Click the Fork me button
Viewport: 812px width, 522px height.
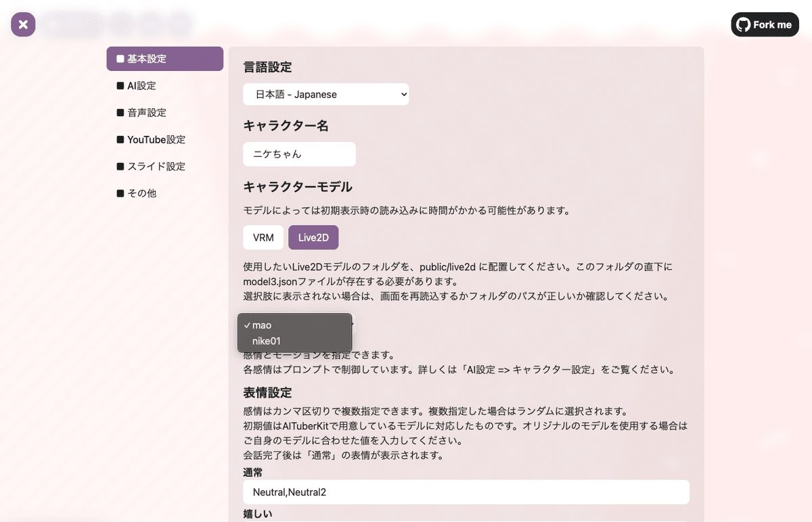765,24
